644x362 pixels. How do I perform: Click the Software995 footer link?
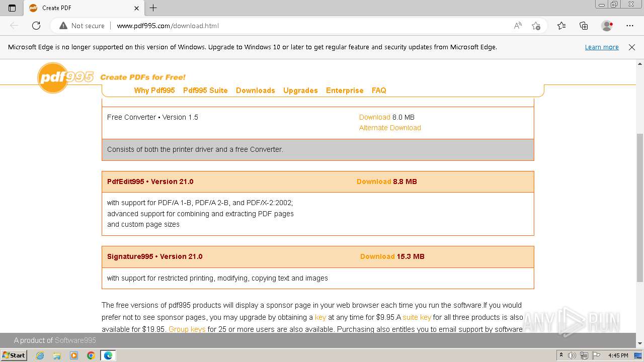coord(75,340)
